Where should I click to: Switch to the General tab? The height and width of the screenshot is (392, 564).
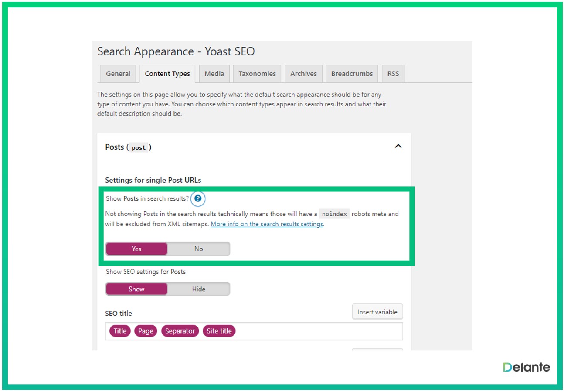[x=118, y=74]
